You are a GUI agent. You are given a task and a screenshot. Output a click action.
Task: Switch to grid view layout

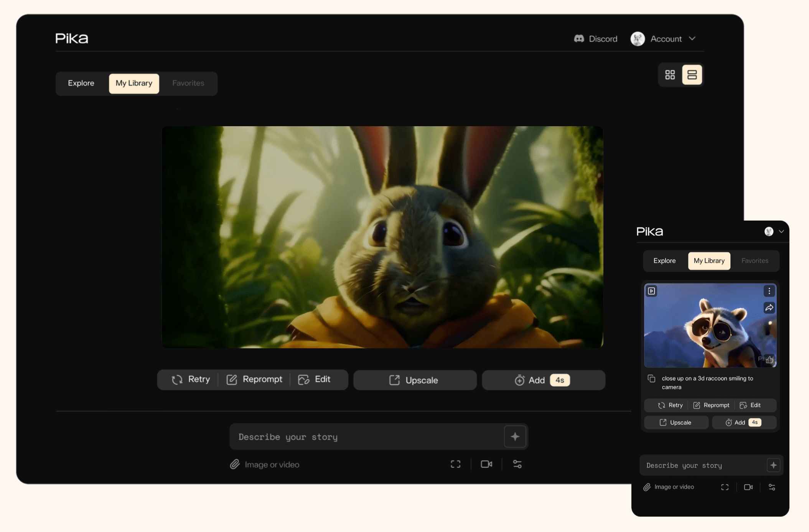670,75
